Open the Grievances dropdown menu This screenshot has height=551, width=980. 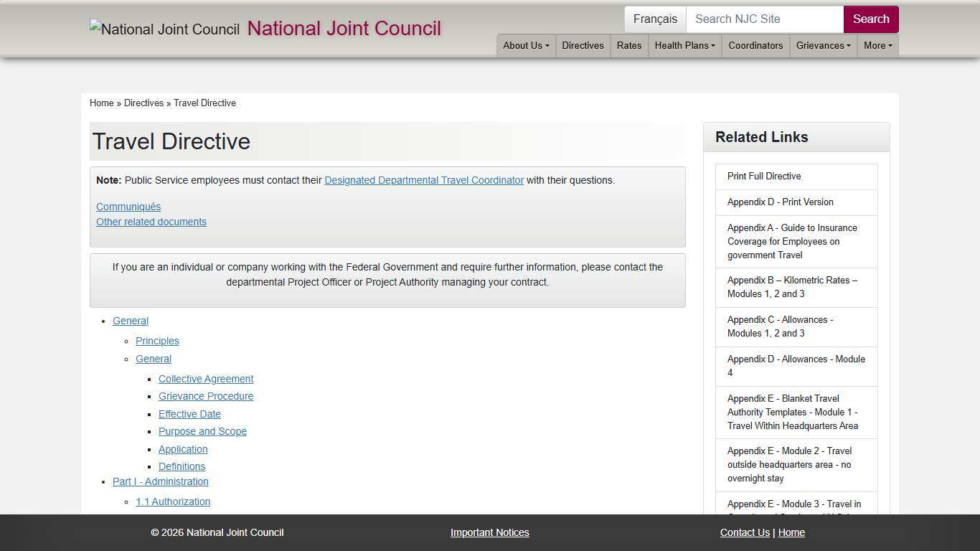[823, 45]
